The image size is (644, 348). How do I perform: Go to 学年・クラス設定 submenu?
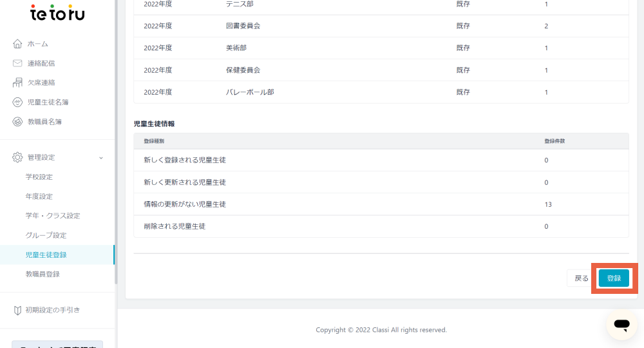tap(53, 216)
